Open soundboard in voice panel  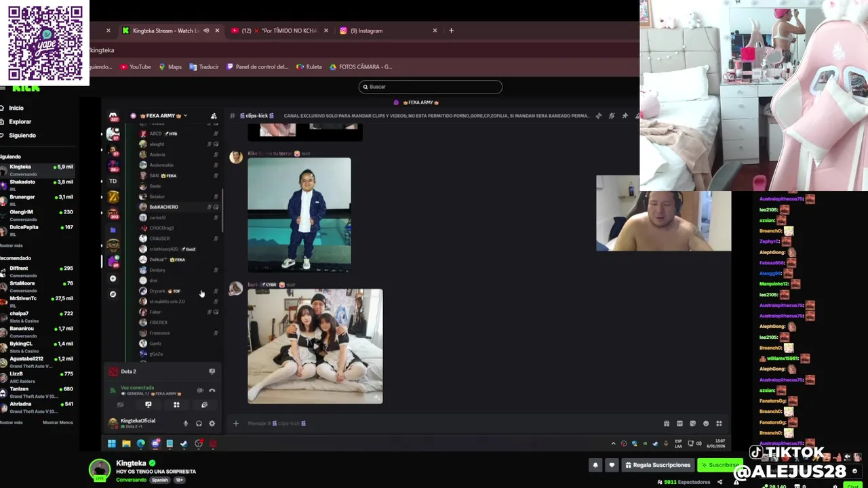204,405
